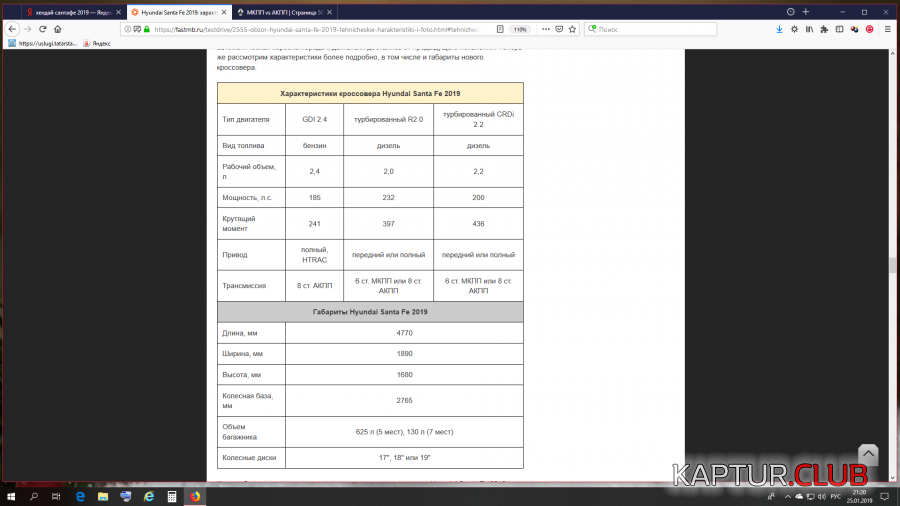Bookmark this page with the star
The image size is (900, 506).
pos(572,29)
